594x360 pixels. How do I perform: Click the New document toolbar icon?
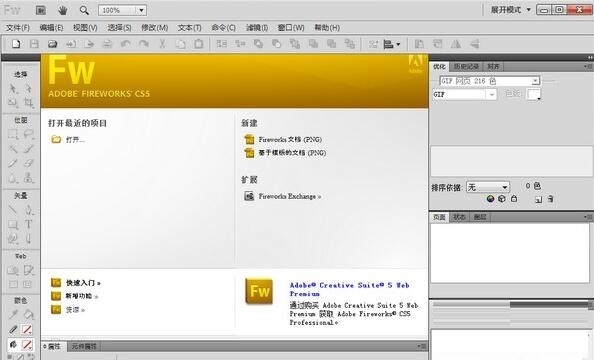pos(16,44)
